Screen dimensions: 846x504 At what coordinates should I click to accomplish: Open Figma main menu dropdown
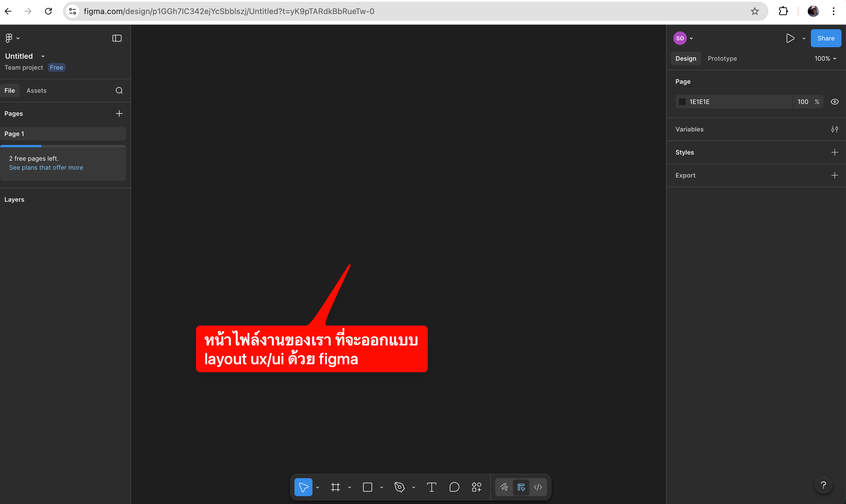coord(12,38)
